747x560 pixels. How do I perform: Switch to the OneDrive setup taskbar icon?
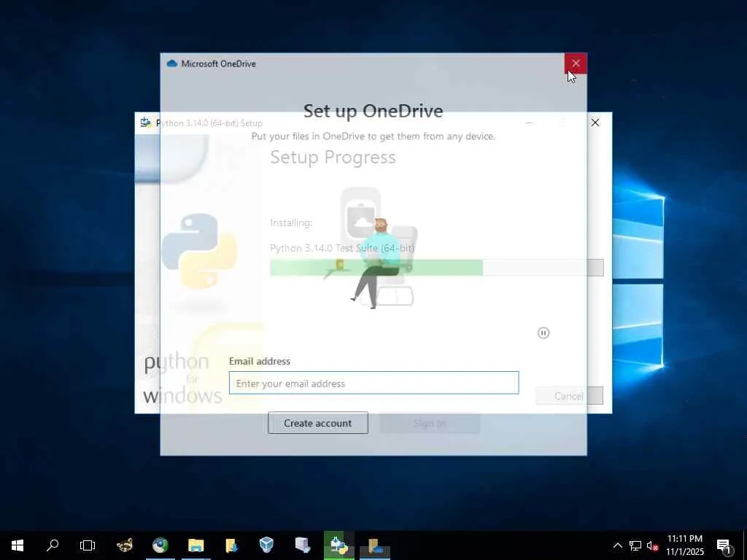point(375,545)
